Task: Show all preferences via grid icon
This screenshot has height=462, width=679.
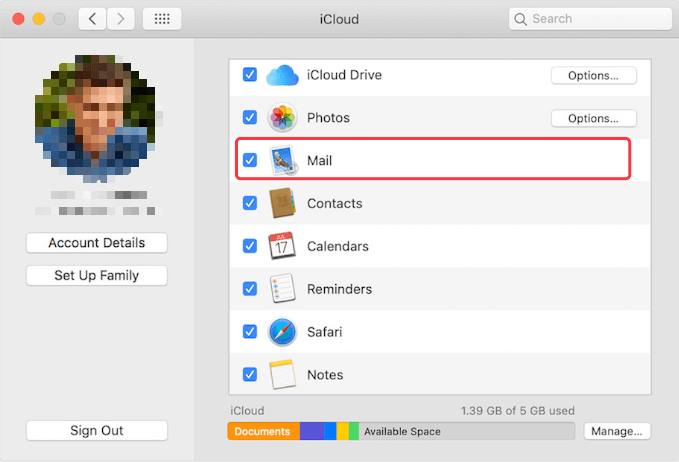Action: point(162,19)
